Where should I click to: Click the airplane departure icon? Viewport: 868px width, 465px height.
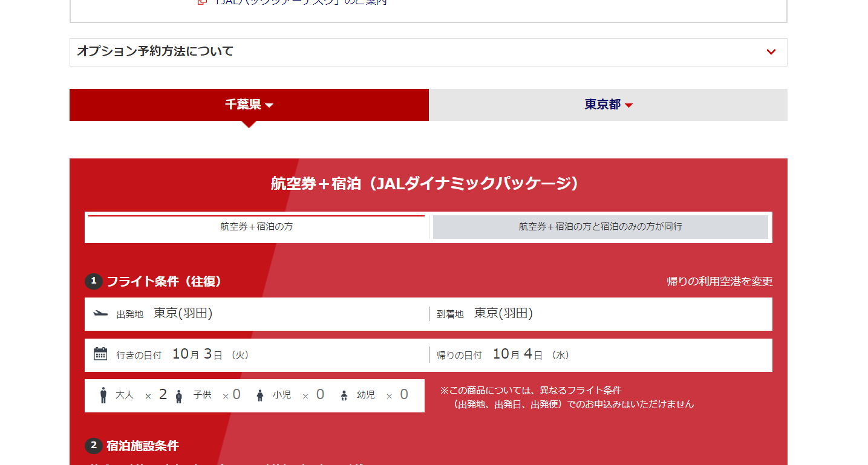[x=100, y=313]
